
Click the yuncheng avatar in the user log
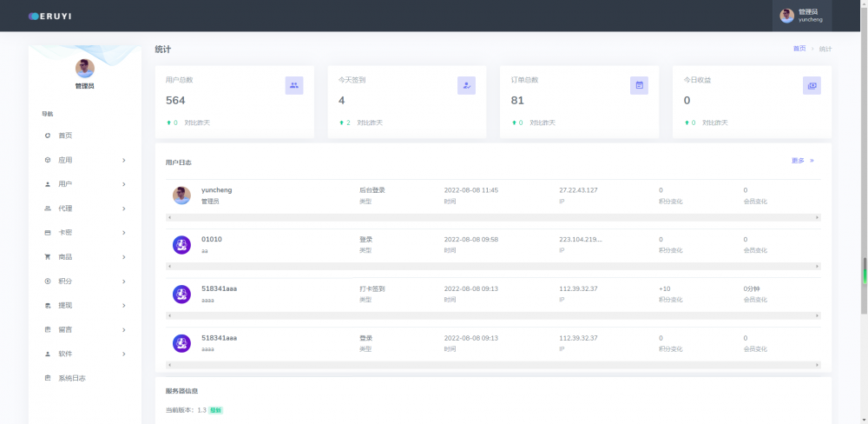click(181, 195)
